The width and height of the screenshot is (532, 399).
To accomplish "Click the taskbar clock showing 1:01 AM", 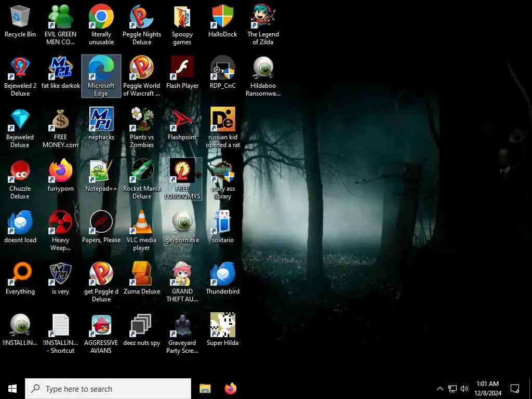I will (x=487, y=389).
